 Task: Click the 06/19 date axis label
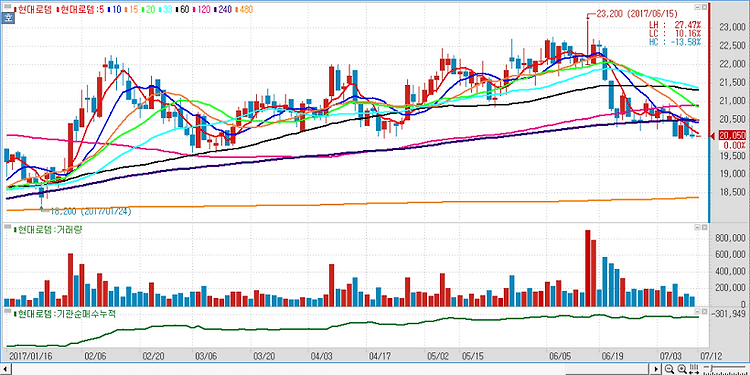[613, 357]
